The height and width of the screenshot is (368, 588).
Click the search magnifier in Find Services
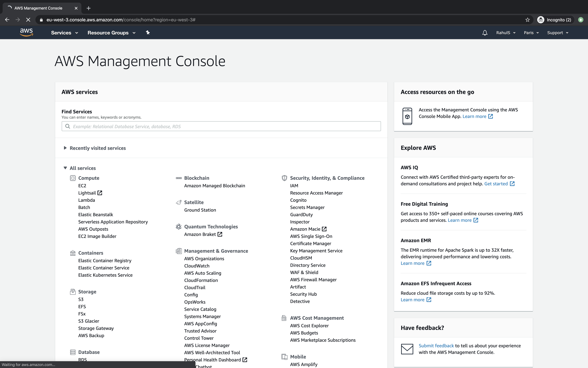point(68,126)
